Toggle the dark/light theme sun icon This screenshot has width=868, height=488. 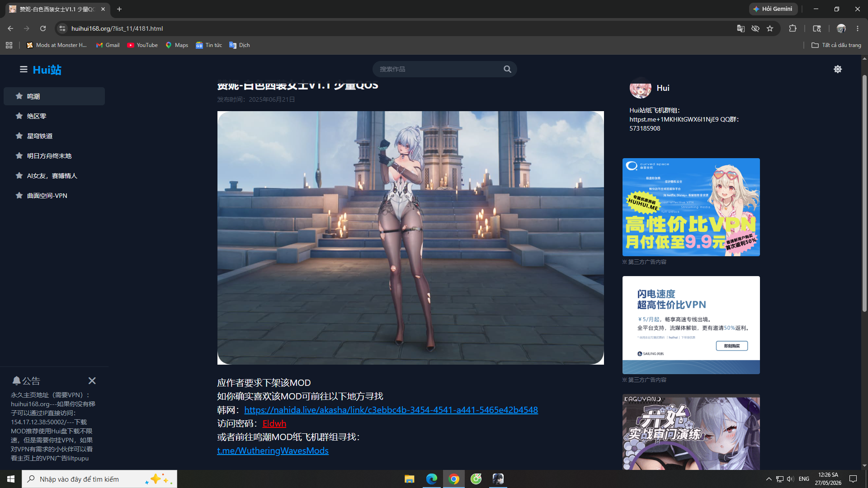[x=838, y=69]
